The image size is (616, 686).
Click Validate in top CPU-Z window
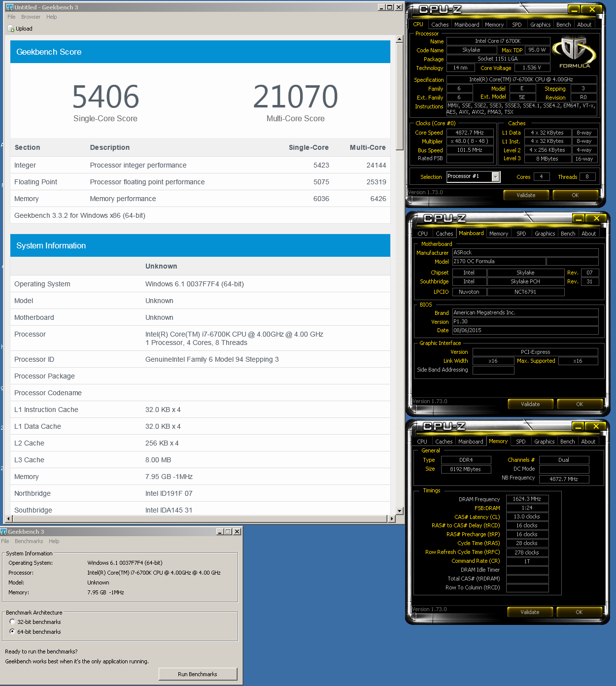526,195
